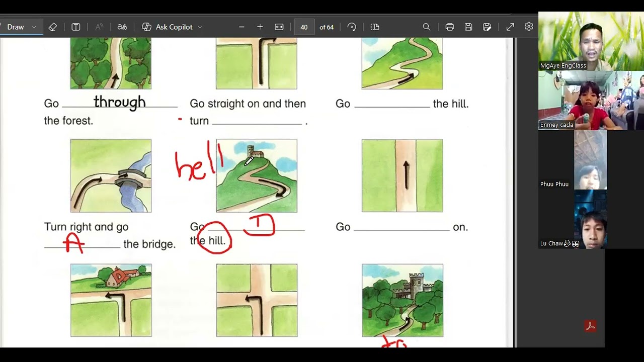Rotate the PDF page
644x362 pixels.
pyautogui.click(x=352, y=27)
